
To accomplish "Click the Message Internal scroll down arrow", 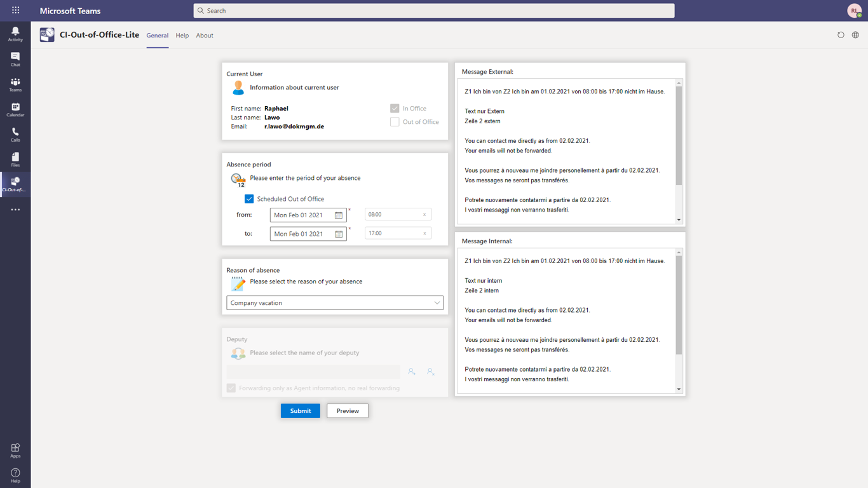I will (x=679, y=390).
